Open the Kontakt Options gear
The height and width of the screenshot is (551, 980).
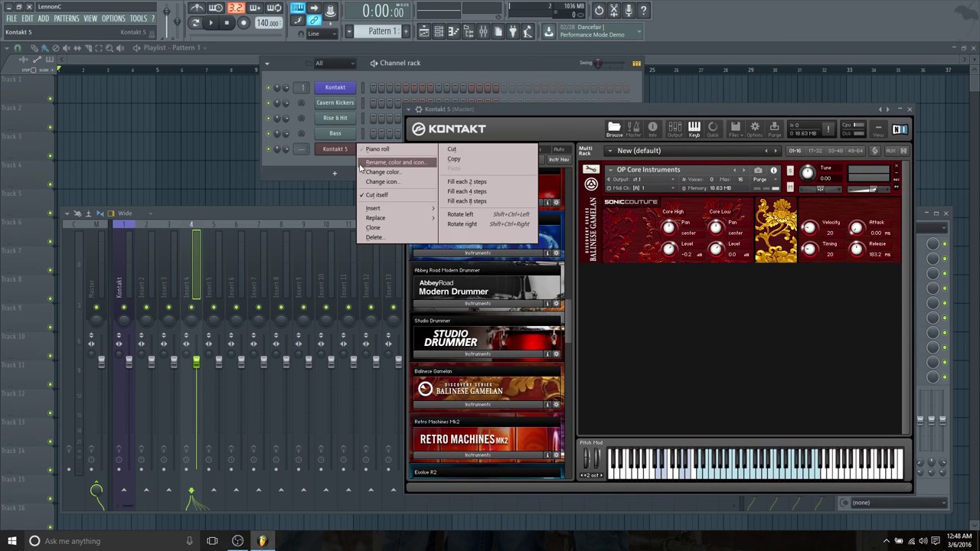point(755,129)
